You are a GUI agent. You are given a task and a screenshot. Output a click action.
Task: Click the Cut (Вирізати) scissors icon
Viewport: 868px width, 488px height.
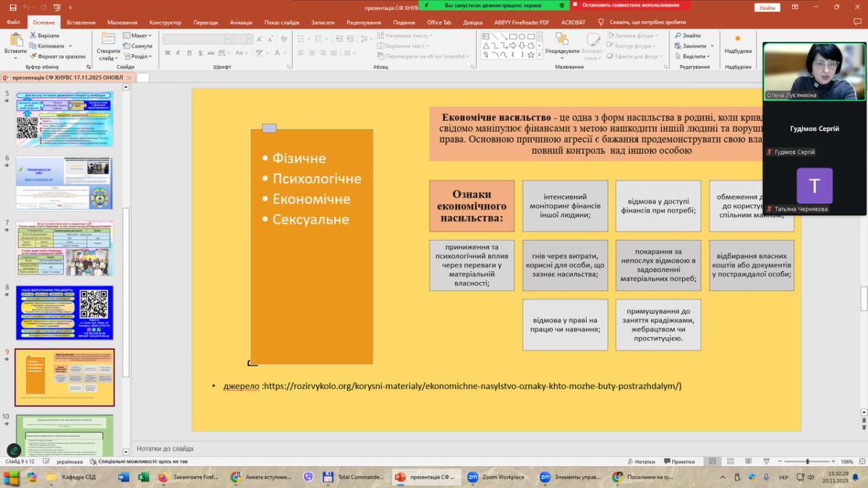coord(33,35)
